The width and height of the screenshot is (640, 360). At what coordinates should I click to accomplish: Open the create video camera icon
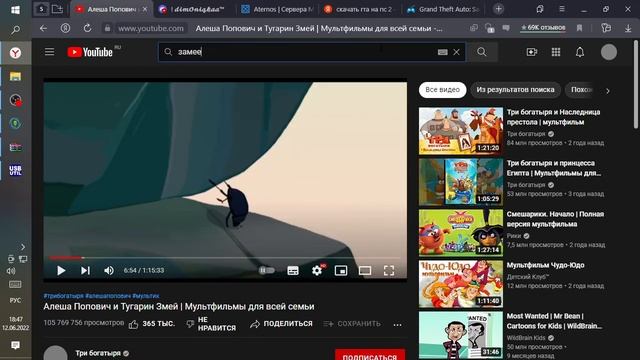point(531,52)
